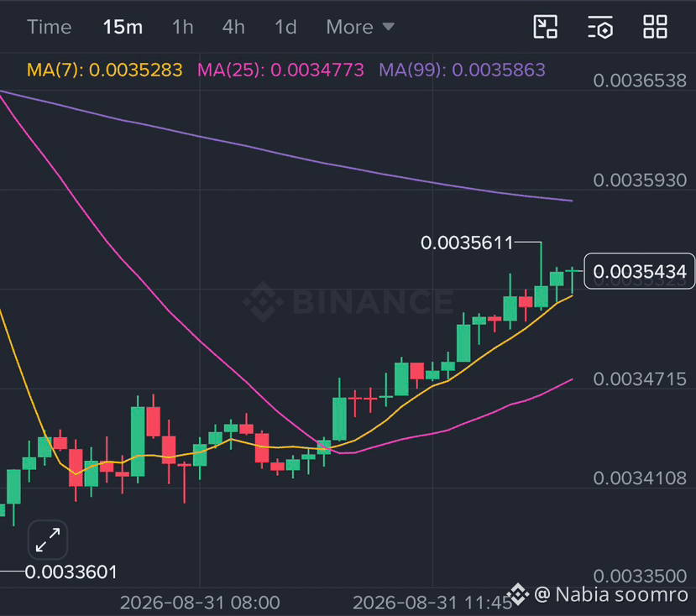This screenshot has width=696, height=616.
Task: Switch to the 4h interval
Action: point(233,27)
